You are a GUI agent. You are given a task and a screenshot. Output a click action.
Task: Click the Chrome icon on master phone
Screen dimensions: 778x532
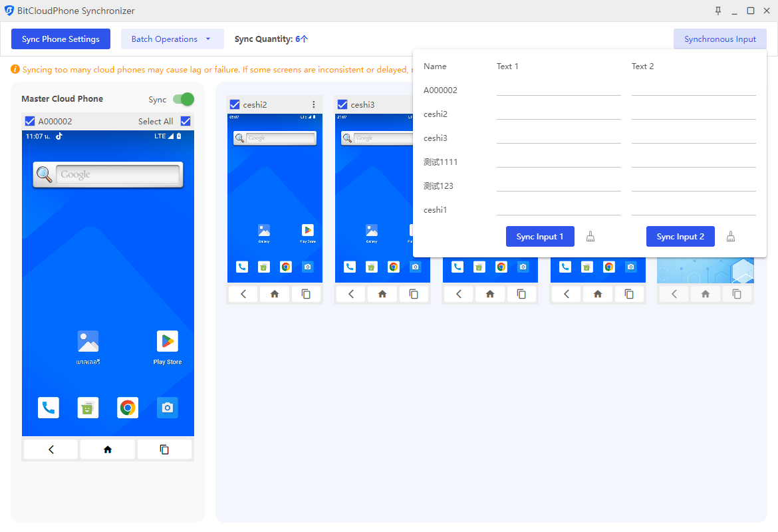128,408
